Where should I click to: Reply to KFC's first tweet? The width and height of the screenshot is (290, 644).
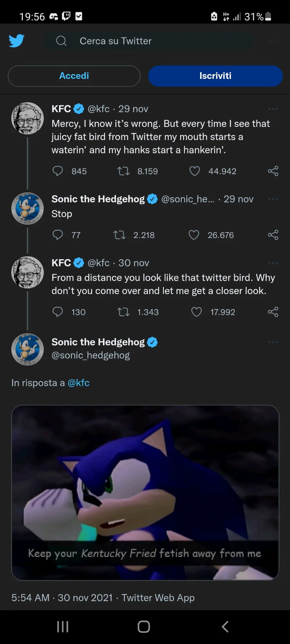coord(58,171)
